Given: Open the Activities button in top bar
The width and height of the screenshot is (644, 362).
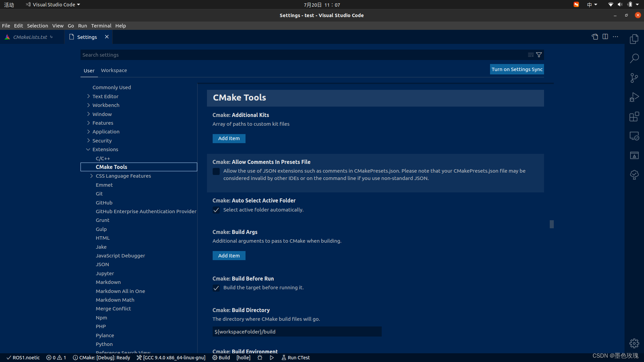Looking at the screenshot, I should point(9,5).
